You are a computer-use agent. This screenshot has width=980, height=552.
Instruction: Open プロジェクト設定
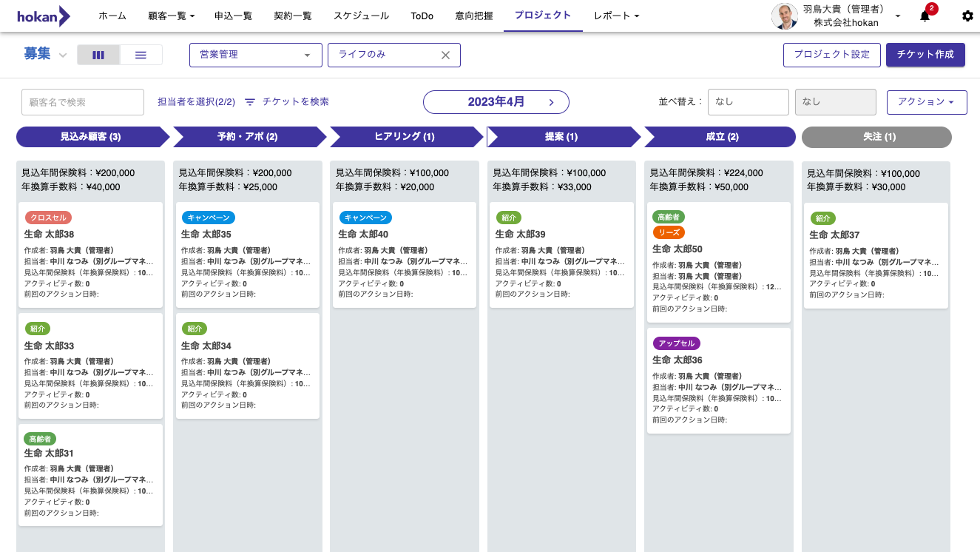click(831, 55)
